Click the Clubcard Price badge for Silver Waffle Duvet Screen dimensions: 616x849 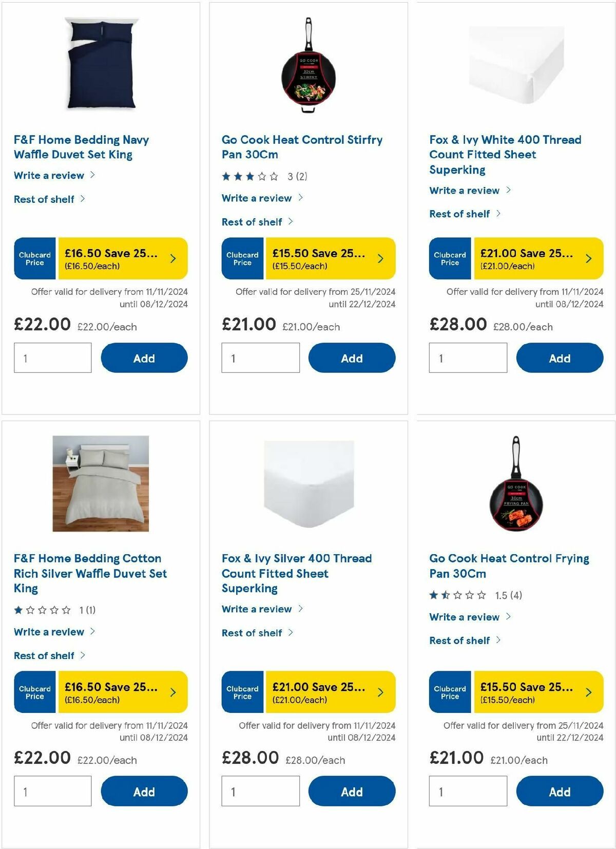point(34,692)
